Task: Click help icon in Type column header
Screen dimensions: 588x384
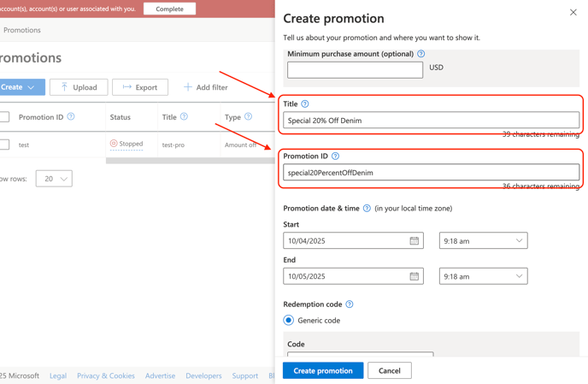Action: (x=248, y=117)
